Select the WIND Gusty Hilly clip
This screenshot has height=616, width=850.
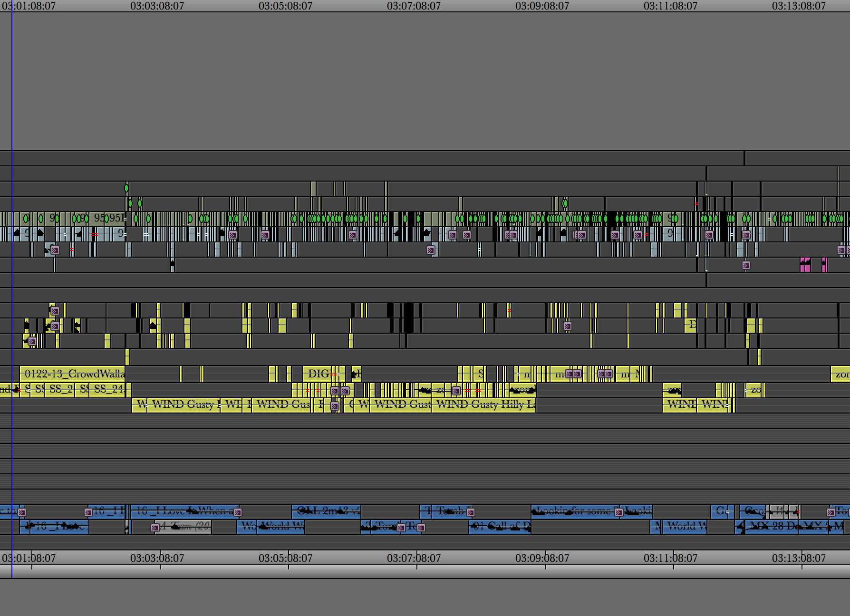(x=483, y=404)
